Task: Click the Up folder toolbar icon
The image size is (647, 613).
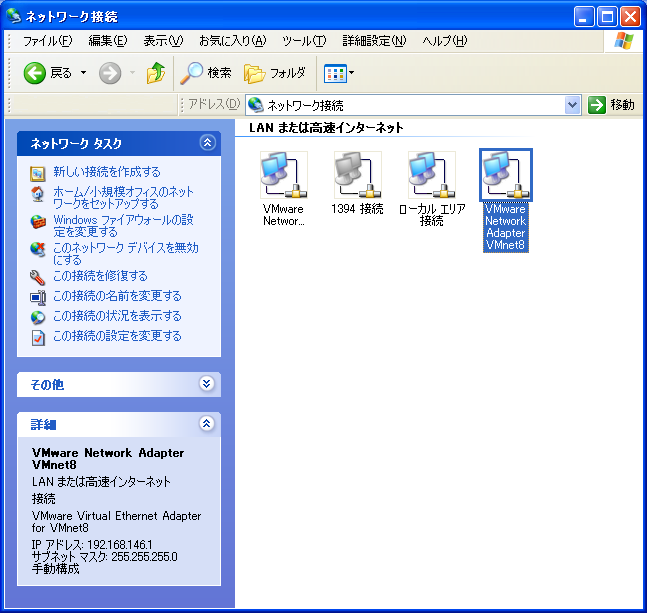Action: click(x=155, y=73)
